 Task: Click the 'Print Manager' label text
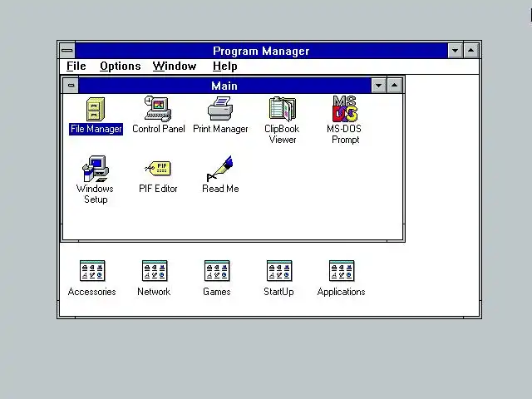pos(220,129)
